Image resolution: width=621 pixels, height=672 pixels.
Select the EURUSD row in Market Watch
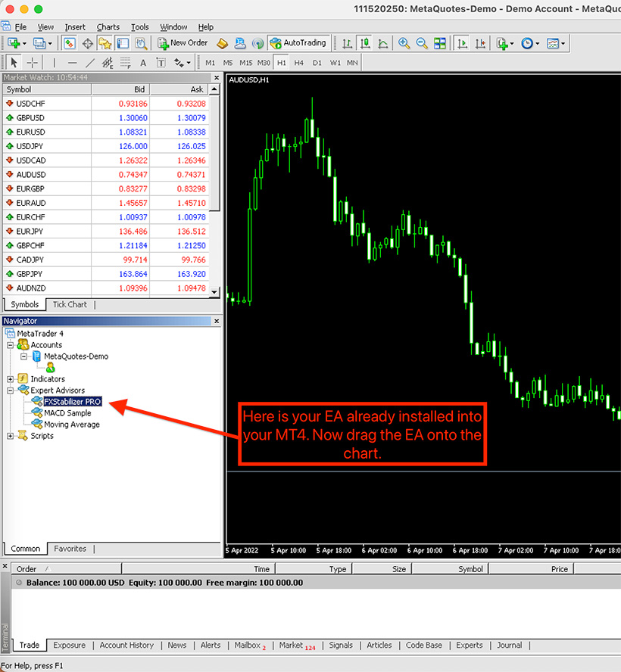106,132
